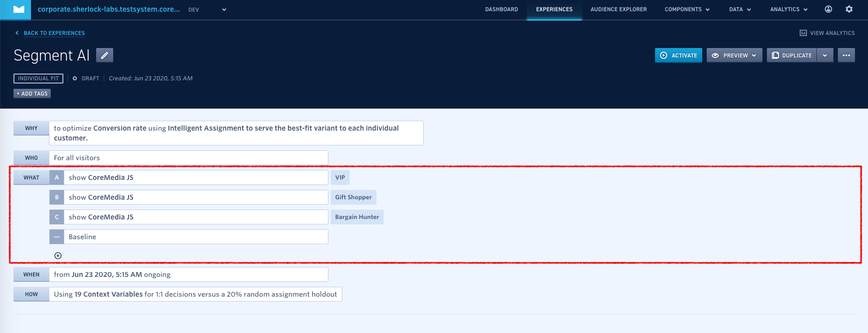Screen dimensions: 868x333
Task: Click the HOW section label
Action: (31, 294)
